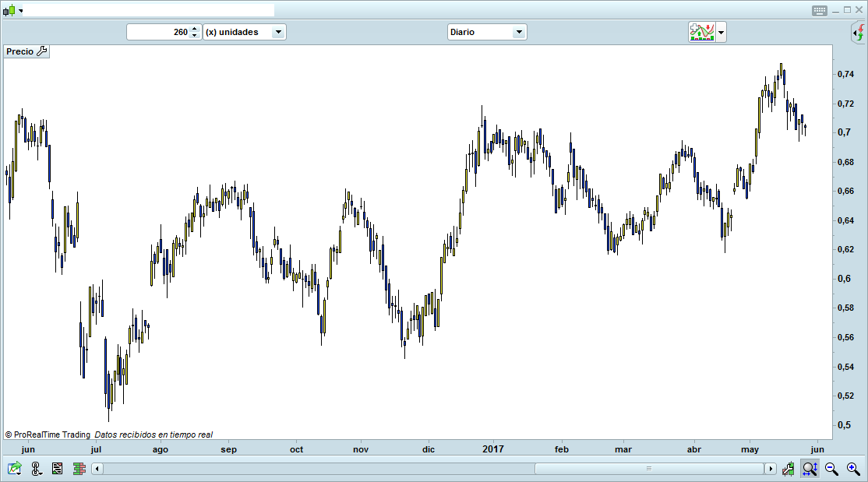Toggle the red-green stacked bars icon

tap(79, 469)
